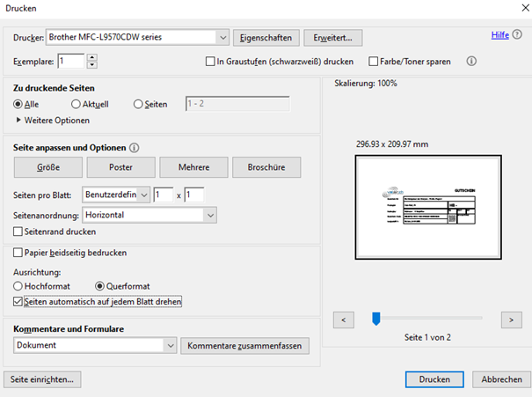Click the Drucken button
The width and height of the screenshot is (532, 397).
click(433, 379)
